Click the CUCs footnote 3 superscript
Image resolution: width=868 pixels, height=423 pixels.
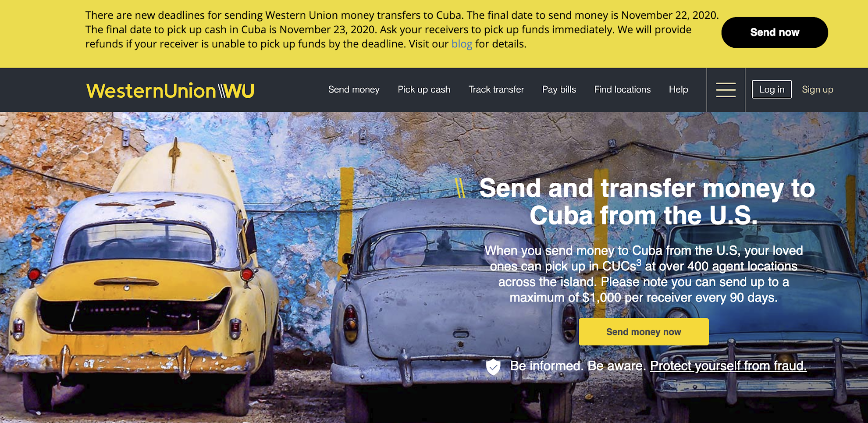click(x=639, y=263)
